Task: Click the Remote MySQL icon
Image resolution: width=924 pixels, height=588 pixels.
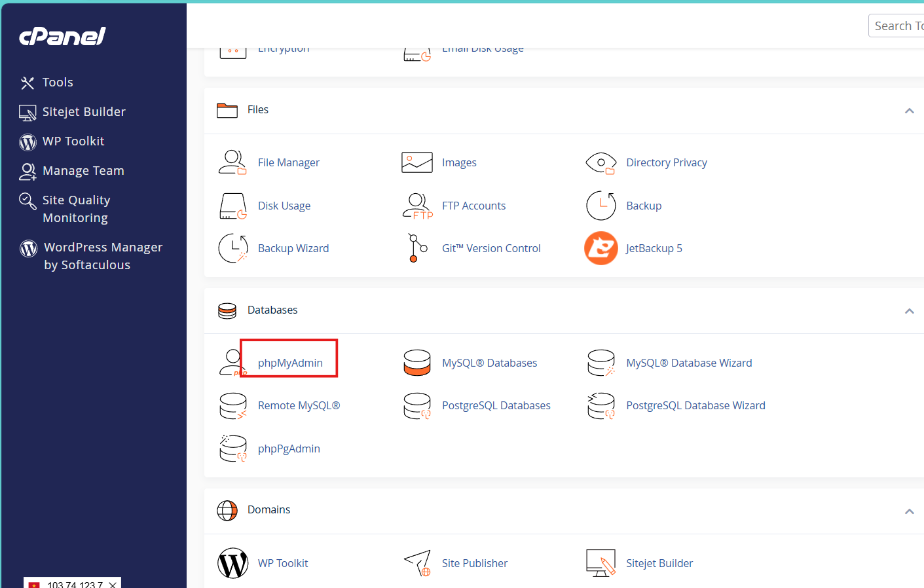Action: 233,406
